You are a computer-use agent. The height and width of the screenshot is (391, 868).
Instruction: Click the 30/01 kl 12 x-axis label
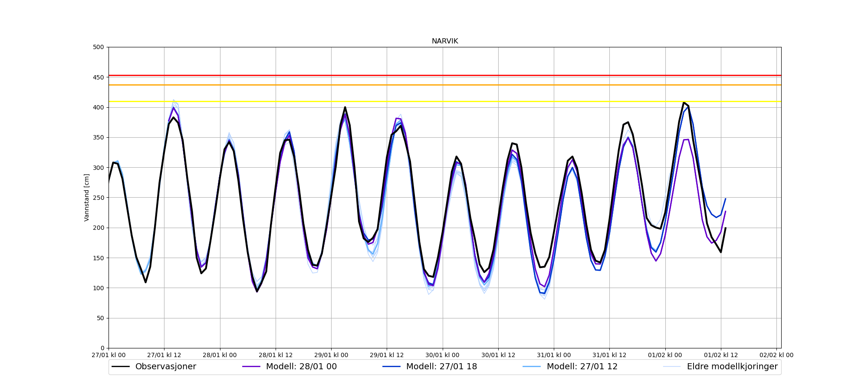498,355
